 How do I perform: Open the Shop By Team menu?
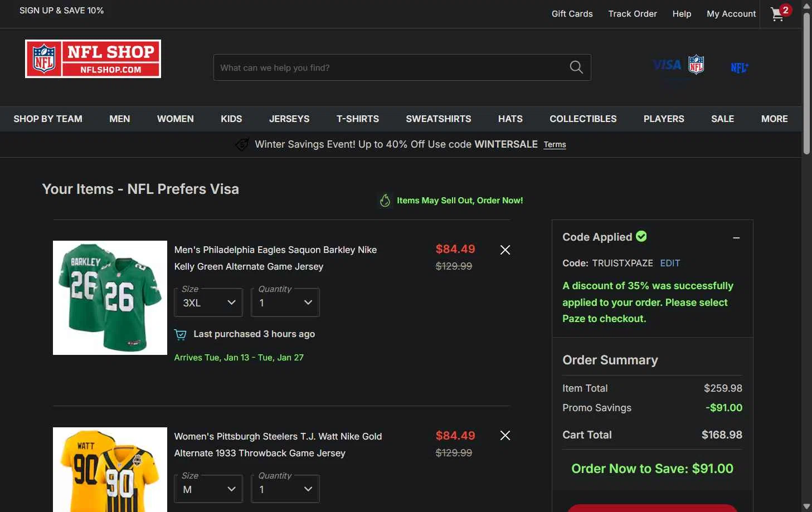[48, 119]
